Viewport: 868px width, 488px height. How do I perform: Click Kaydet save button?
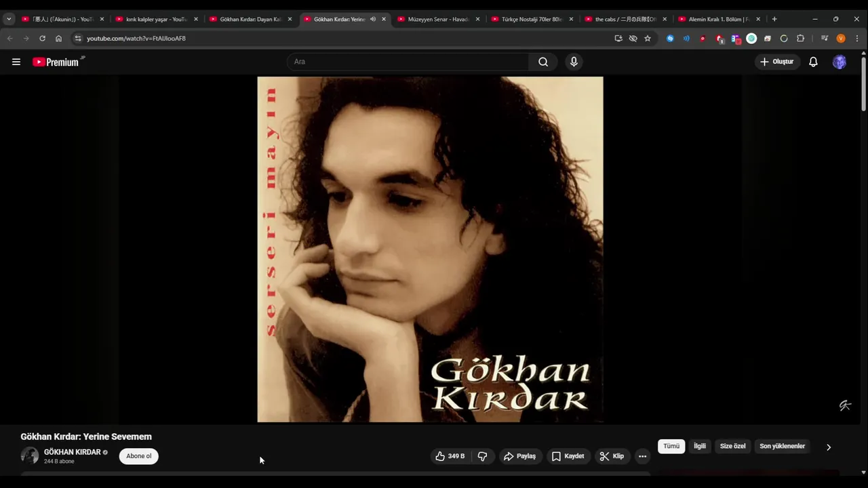tap(568, 456)
